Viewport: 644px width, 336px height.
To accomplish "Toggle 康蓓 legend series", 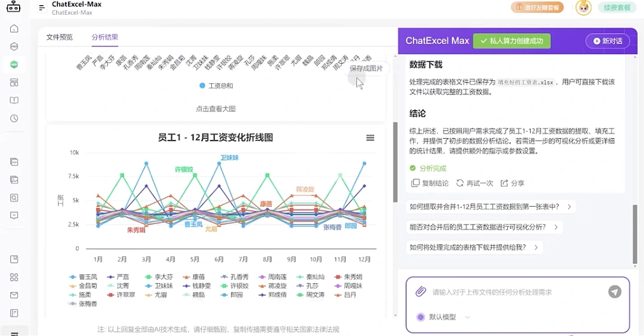I will [x=194, y=277].
